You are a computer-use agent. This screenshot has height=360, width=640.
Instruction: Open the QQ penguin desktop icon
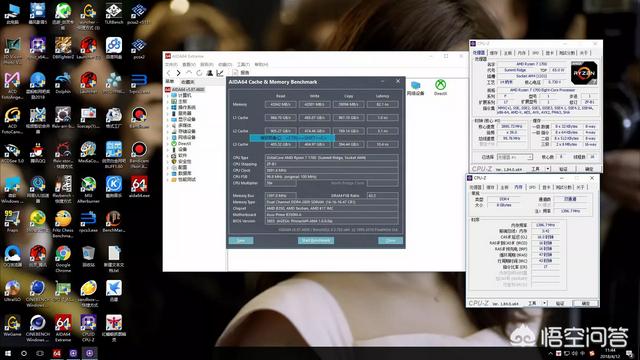pyautogui.click(x=38, y=152)
